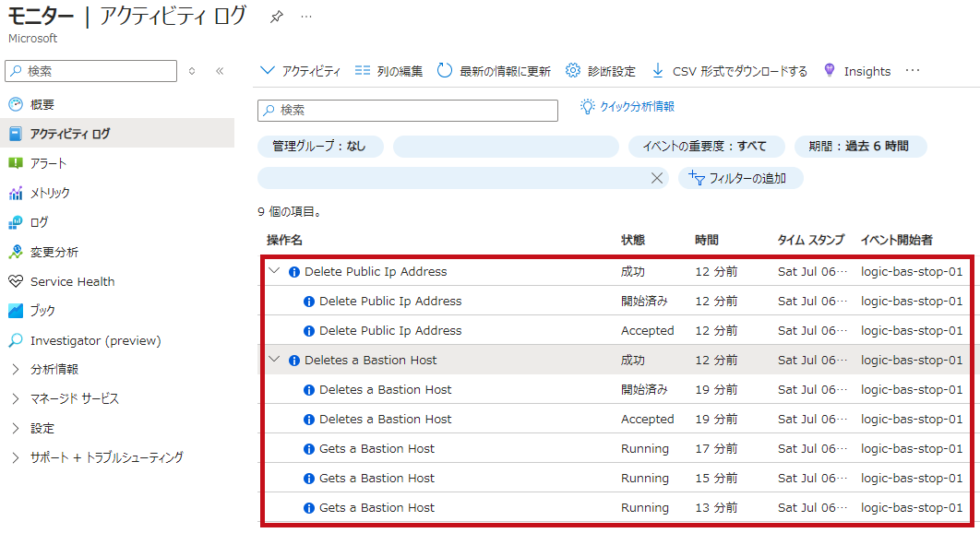Expand the マネージド サービス sidebar section
The image size is (980, 533).
16,398
